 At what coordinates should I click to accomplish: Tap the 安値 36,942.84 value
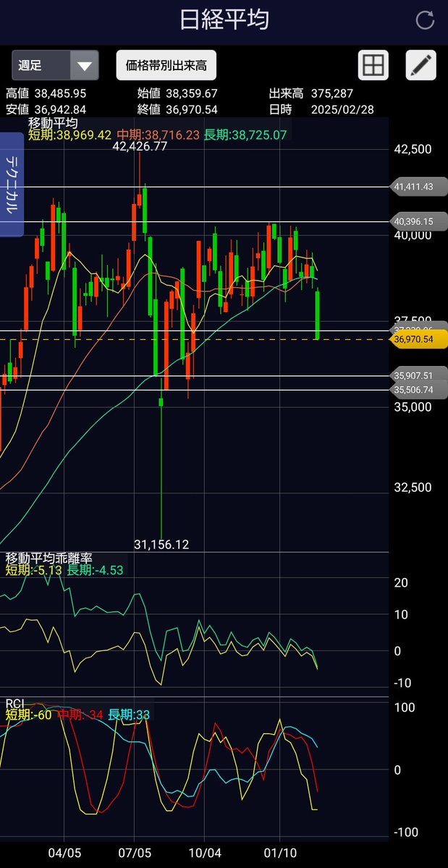(46, 109)
